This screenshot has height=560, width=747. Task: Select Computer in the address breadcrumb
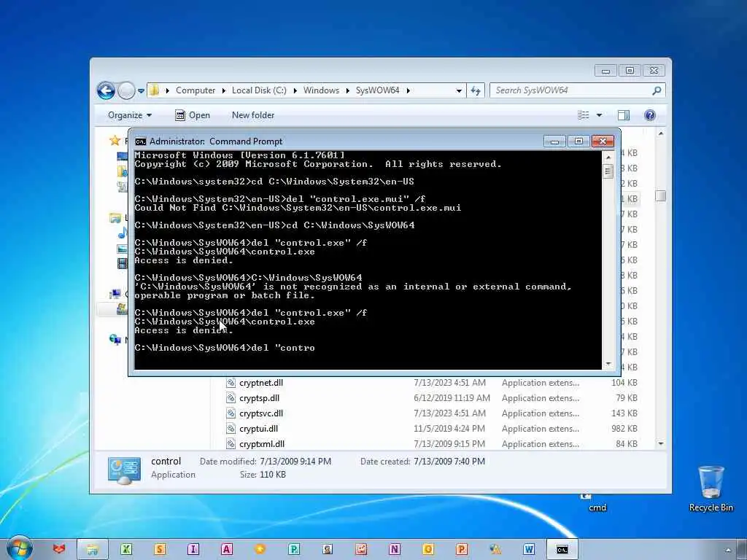pos(196,90)
